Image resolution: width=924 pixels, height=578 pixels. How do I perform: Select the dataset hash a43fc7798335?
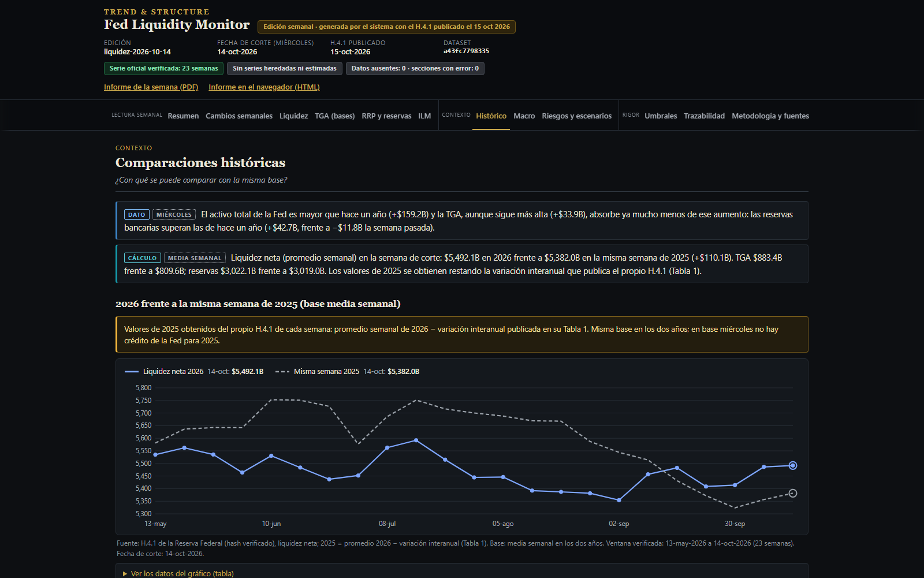pos(466,51)
